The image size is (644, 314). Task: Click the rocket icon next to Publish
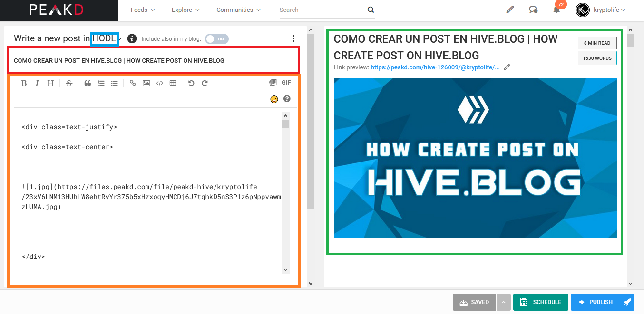tap(627, 302)
